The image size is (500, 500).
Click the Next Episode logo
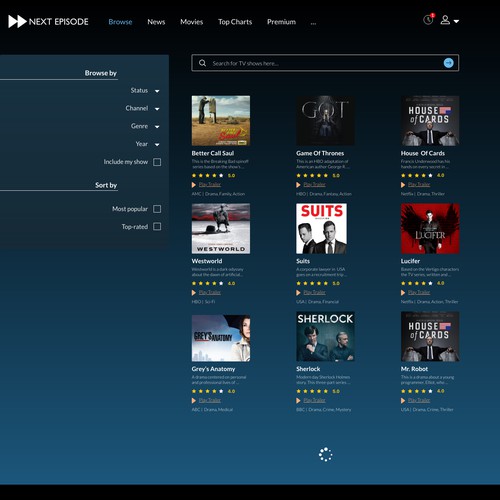[48, 22]
